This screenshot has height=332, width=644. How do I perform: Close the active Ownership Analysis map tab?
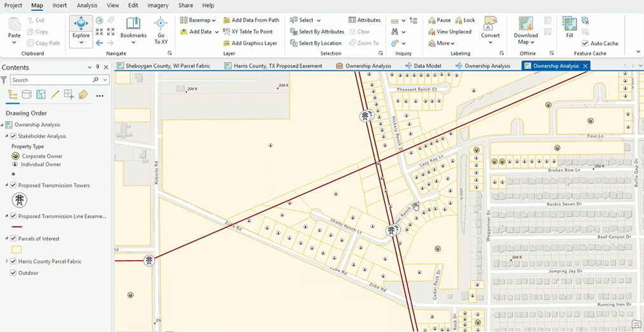click(x=585, y=66)
